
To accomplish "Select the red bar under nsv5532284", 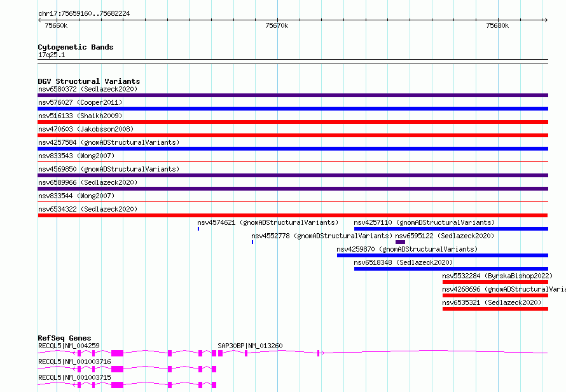I will (x=495, y=282).
